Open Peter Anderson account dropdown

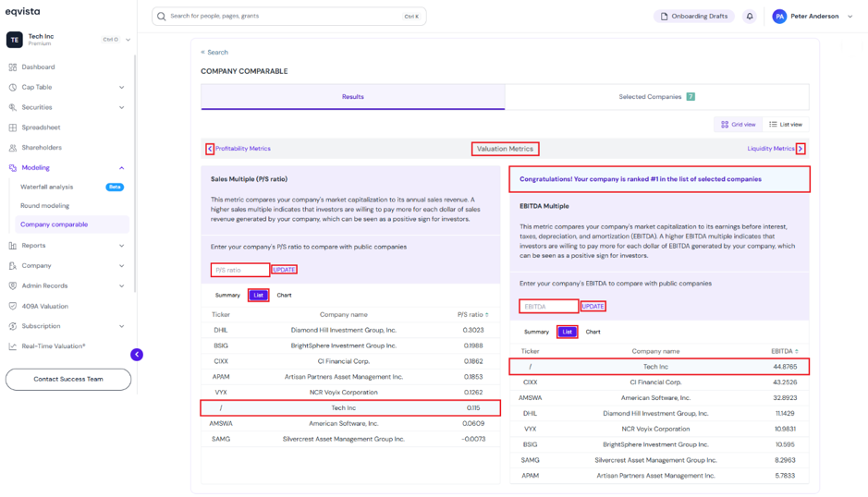pyautogui.click(x=850, y=17)
